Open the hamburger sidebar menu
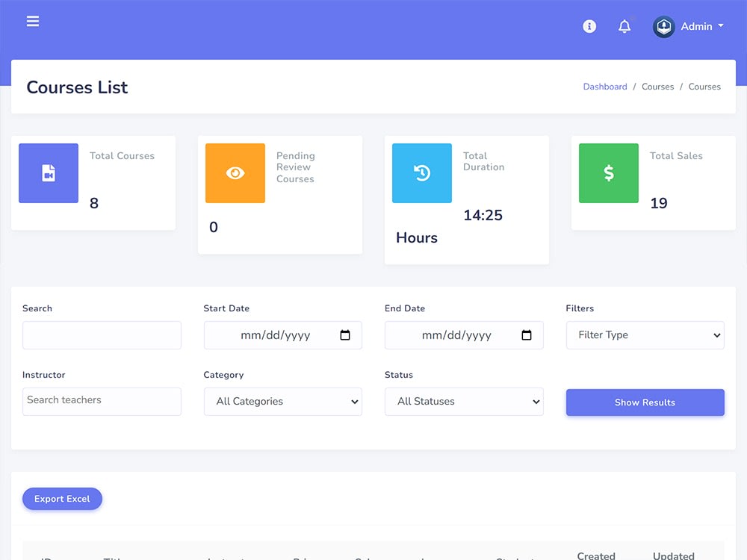This screenshot has width=747, height=560. point(33,22)
